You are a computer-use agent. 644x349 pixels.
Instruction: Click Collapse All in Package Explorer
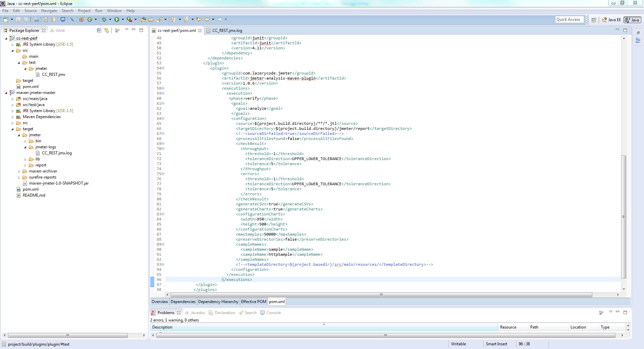pos(99,30)
